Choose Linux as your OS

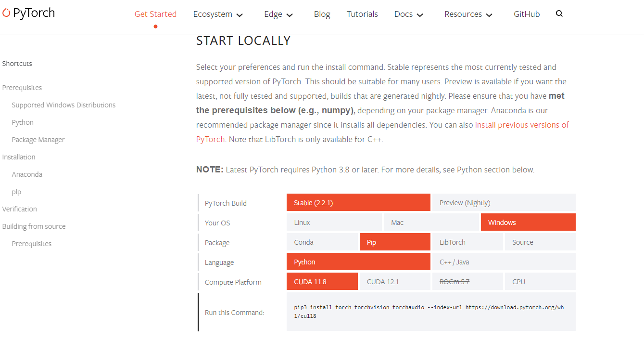point(334,222)
